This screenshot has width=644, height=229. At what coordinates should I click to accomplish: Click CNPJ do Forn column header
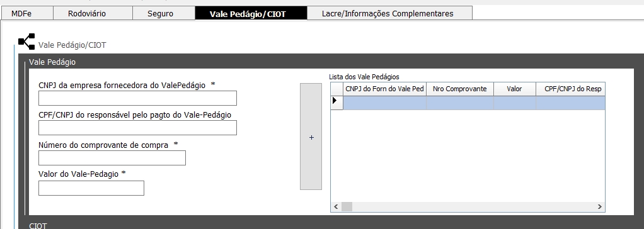384,89
